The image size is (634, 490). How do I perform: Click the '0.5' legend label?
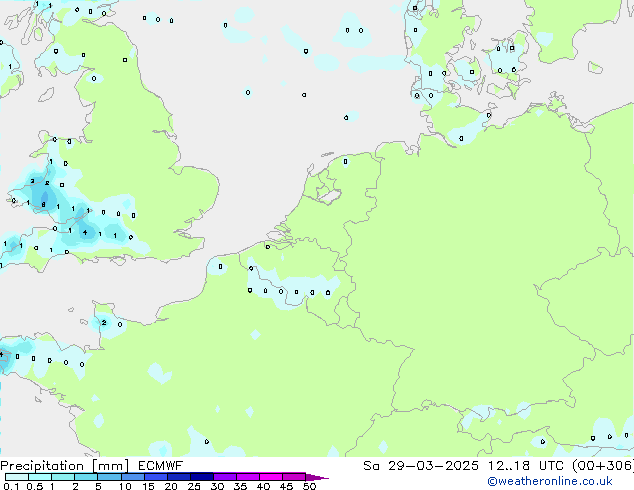click(35, 486)
